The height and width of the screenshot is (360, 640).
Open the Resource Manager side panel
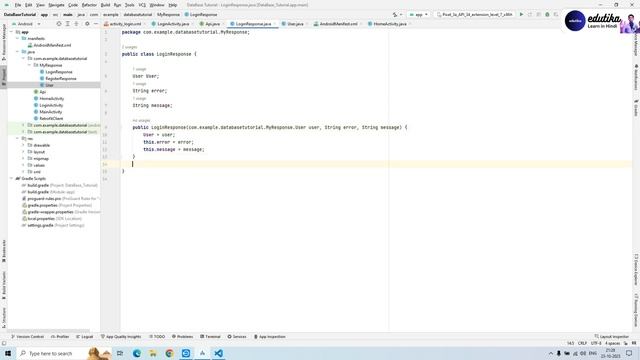click(x=4, y=42)
